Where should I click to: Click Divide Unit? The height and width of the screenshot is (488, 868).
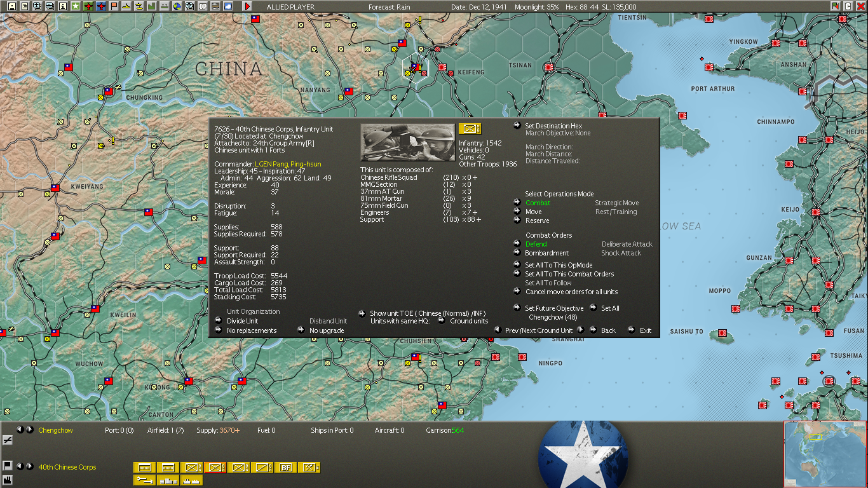point(242,321)
